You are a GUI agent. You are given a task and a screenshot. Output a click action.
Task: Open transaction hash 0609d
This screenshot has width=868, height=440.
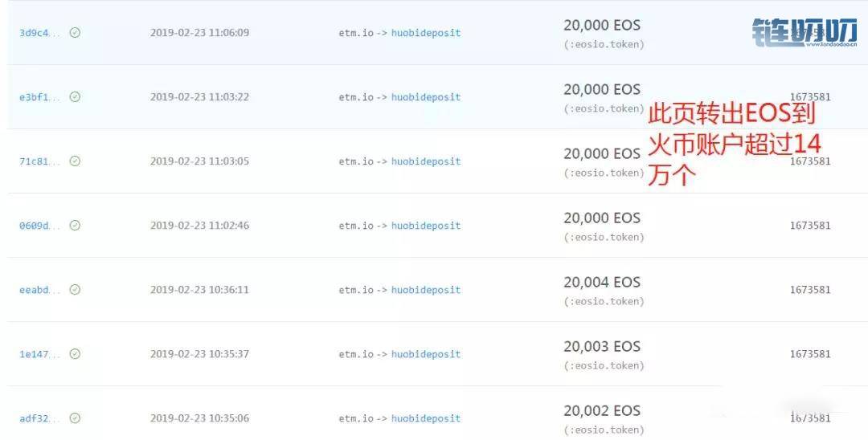(39, 226)
